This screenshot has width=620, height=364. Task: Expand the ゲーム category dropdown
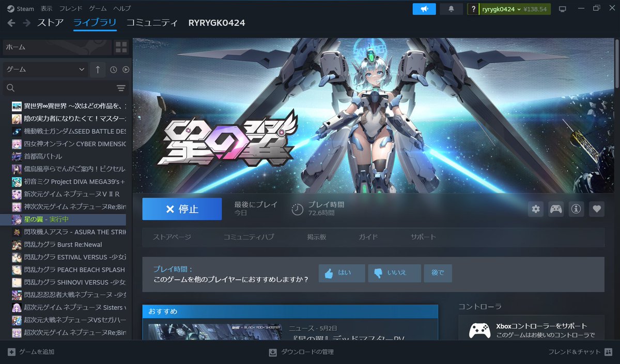pos(45,69)
